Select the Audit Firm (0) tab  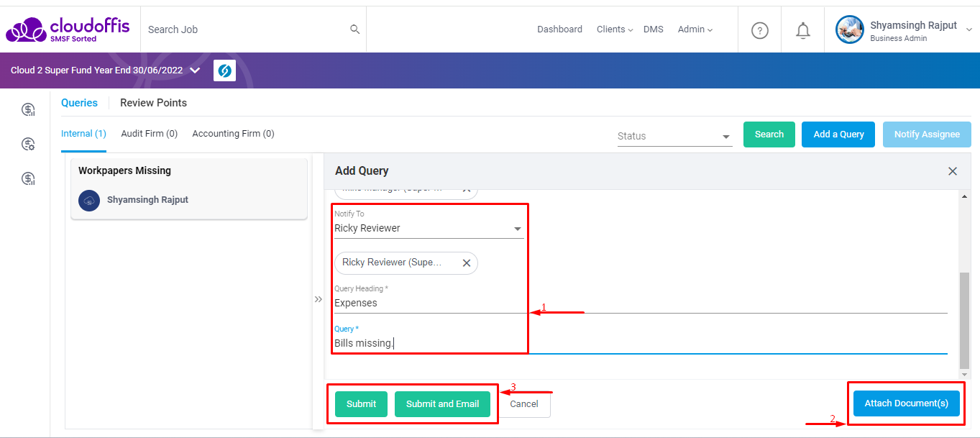click(150, 134)
